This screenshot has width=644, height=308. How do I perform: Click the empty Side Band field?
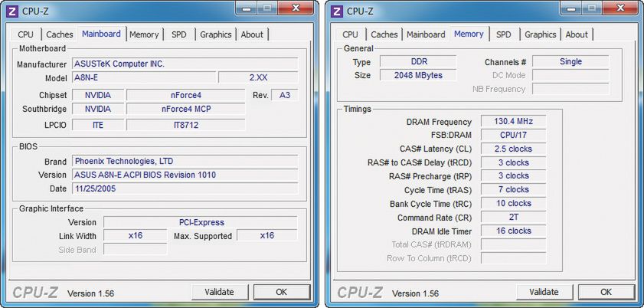pos(135,249)
